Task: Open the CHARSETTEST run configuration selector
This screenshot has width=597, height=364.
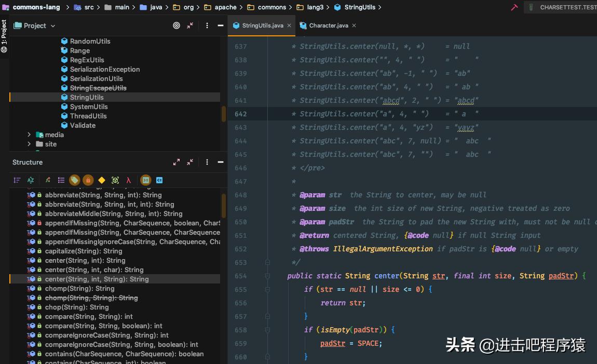Action: tap(566, 7)
